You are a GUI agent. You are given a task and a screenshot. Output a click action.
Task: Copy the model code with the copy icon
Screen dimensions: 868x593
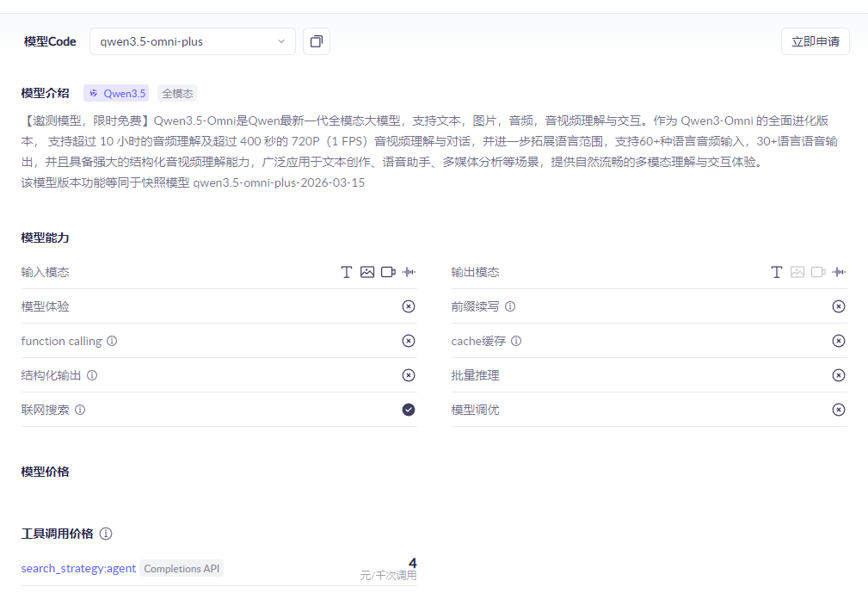[316, 40]
